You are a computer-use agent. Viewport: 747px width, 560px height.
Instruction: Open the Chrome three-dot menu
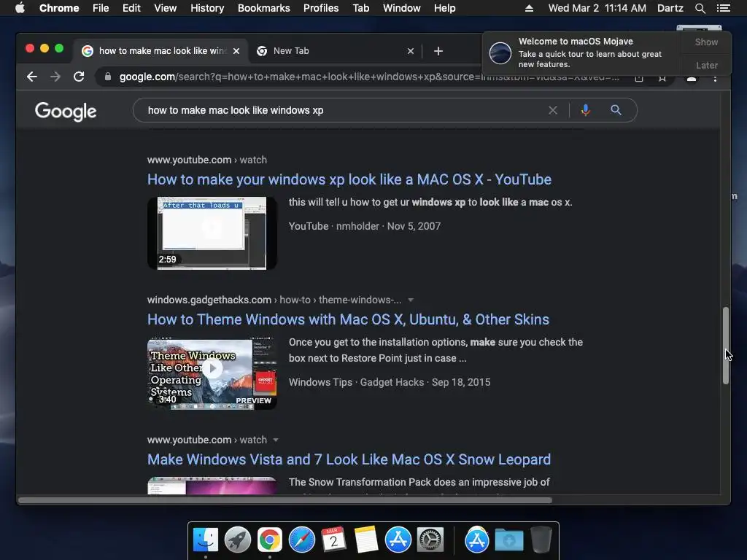tap(715, 79)
